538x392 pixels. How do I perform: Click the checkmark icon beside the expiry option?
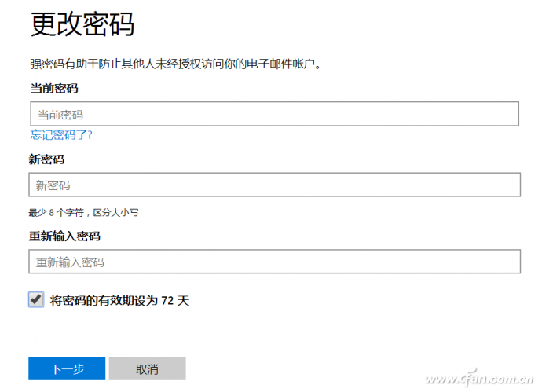[35, 299]
